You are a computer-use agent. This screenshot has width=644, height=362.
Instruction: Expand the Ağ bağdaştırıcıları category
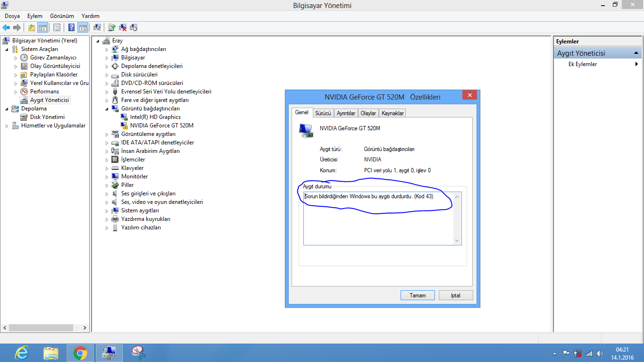[x=107, y=50]
